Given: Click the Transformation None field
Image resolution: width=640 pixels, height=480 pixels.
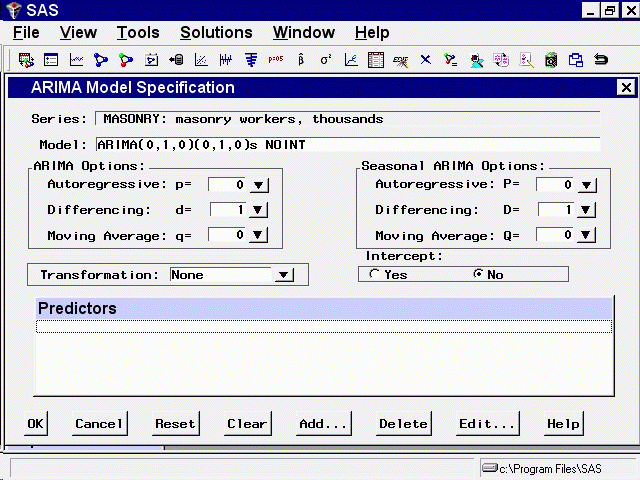Looking at the screenshot, I should pos(221,275).
